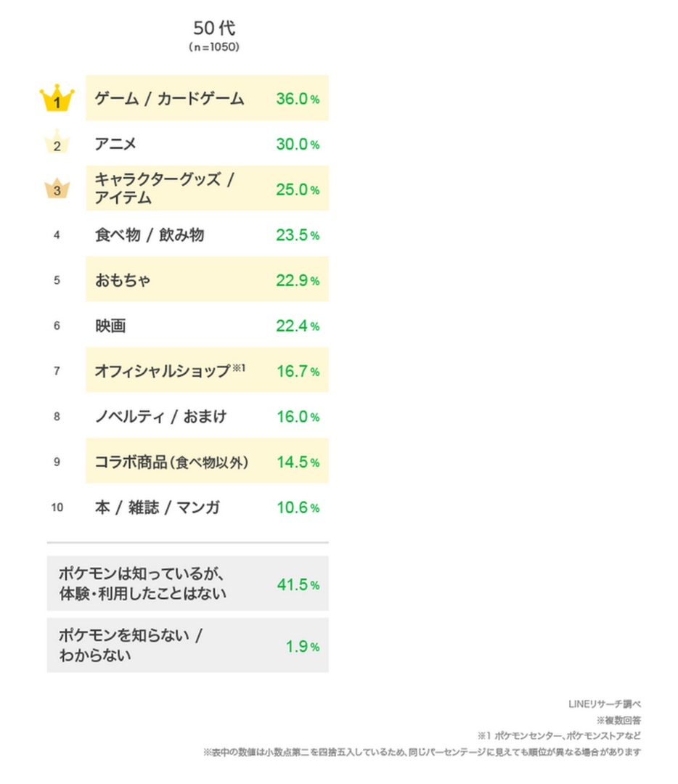
Task: Select the キャラクターグッズ / アイテム row
Action: [x=207, y=189]
